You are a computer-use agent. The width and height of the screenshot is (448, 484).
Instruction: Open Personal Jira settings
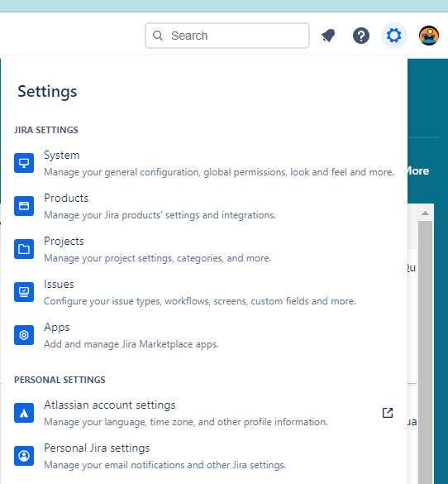tap(204, 456)
